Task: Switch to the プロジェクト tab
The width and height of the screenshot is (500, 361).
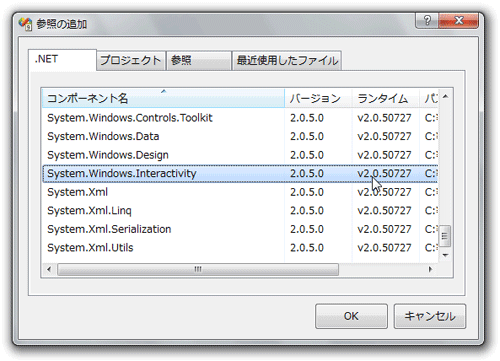Action: pos(131,60)
